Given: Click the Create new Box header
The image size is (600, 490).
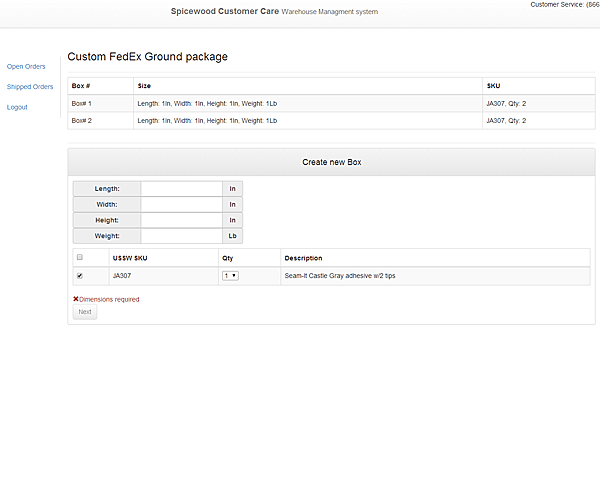Looking at the screenshot, I should pyautogui.click(x=331, y=162).
